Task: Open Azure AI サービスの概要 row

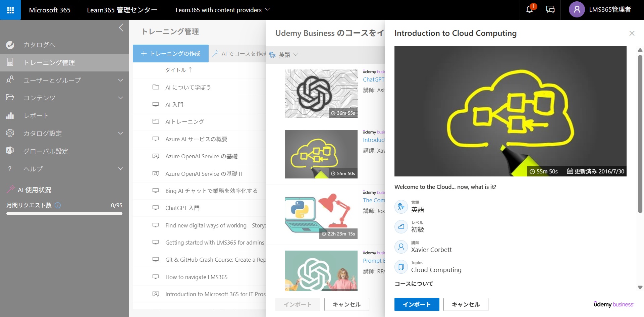Action: (x=199, y=139)
